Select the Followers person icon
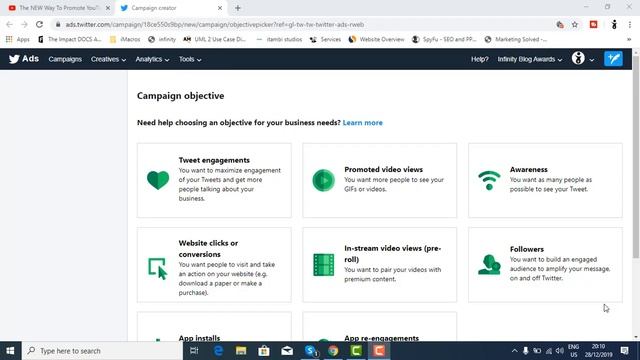The width and height of the screenshot is (640, 360). (x=489, y=264)
